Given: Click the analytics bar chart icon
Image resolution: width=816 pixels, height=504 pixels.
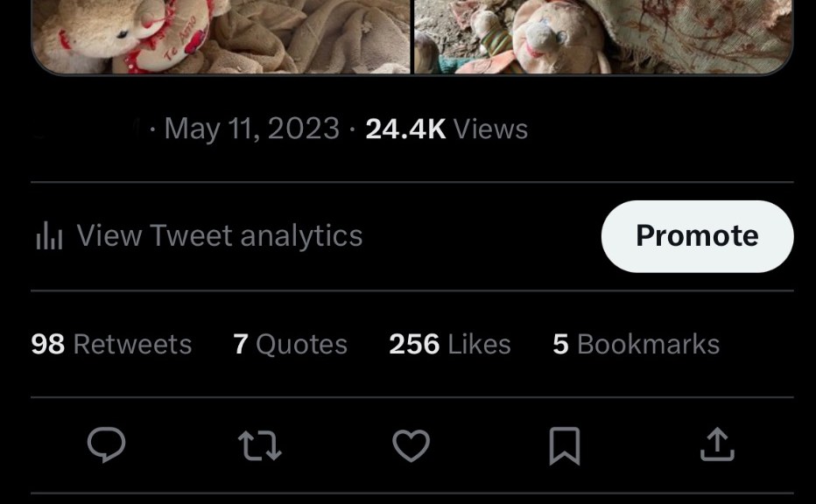Looking at the screenshot, I should click(49, 236).
